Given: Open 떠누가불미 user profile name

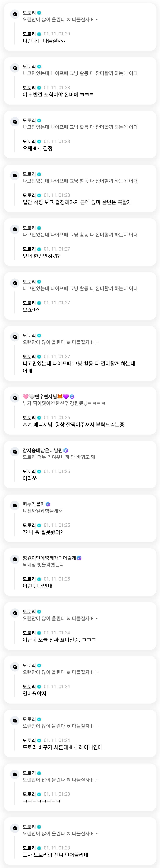Looking at the screenshot, I should pos(34,504).
